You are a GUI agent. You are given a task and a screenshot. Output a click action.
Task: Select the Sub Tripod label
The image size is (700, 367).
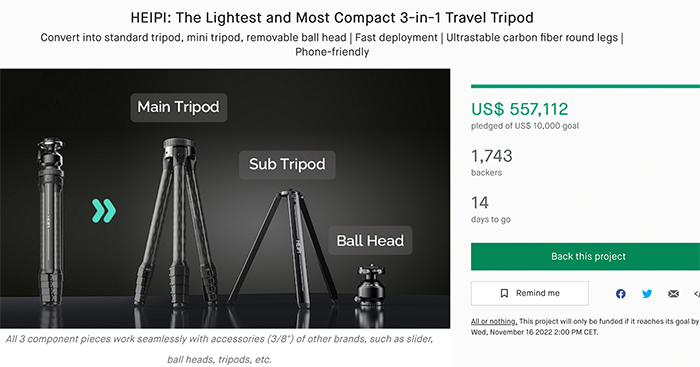coord(287,165)
